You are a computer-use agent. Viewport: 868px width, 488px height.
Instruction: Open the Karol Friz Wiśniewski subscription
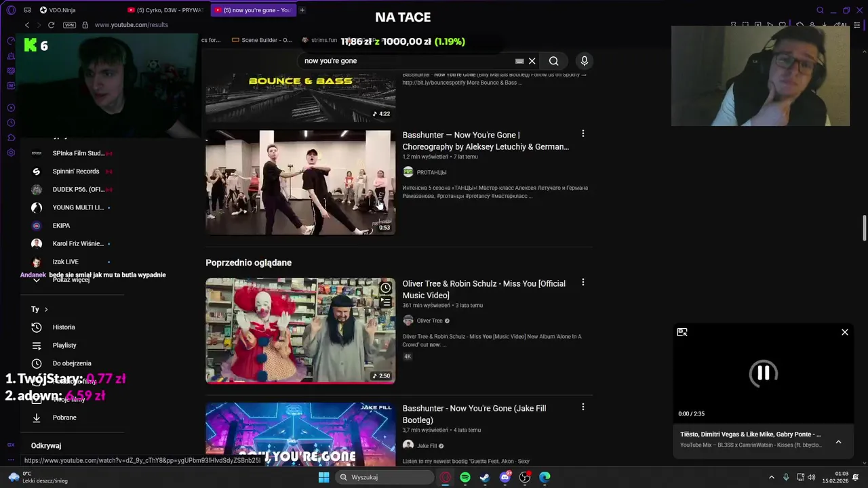tap(72, 243)
